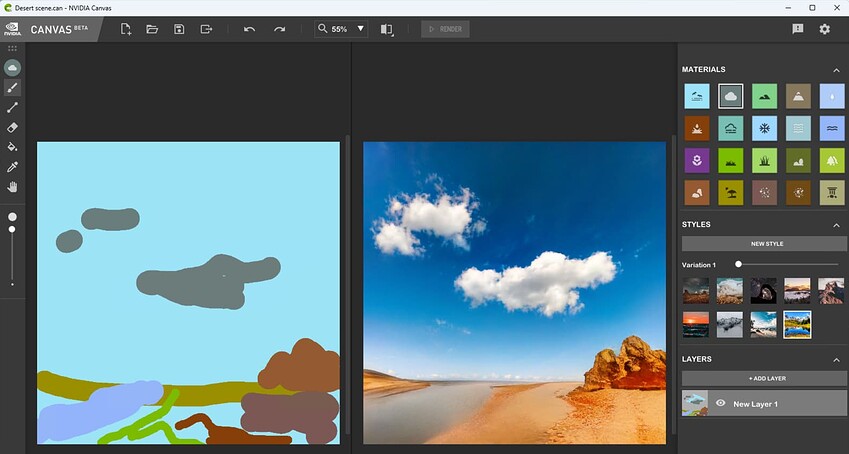849x454 pixels.
Task: Click the Variation slider handle
Action: (738, 264)
